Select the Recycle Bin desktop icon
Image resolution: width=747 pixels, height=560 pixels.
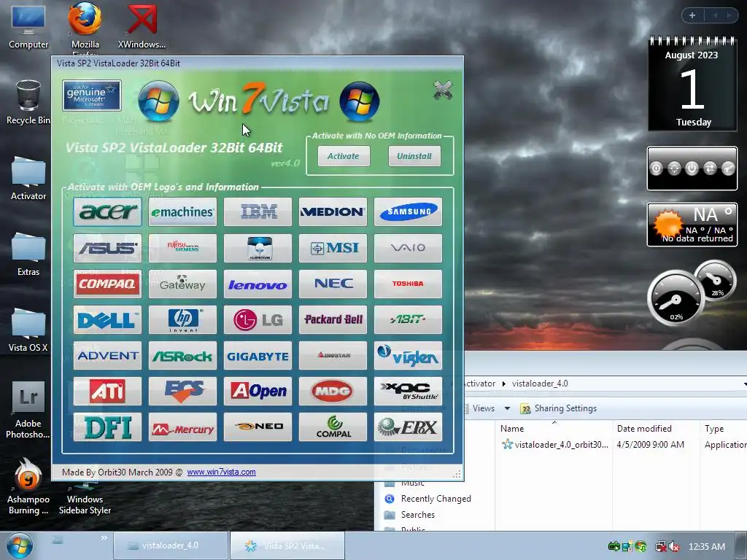pos(28,102)
